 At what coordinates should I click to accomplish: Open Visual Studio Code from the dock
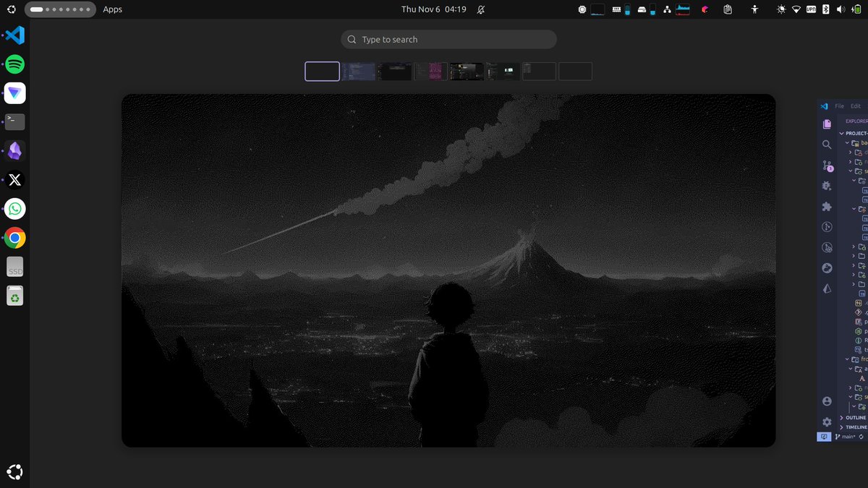(14, 35)
